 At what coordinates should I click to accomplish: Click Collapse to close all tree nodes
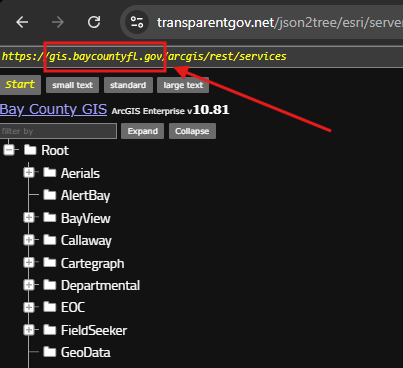point(192,131)
